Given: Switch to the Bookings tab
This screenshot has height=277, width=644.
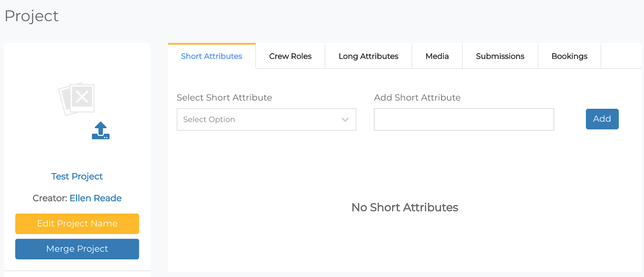Looking at the screenshot, I should 569,56.
